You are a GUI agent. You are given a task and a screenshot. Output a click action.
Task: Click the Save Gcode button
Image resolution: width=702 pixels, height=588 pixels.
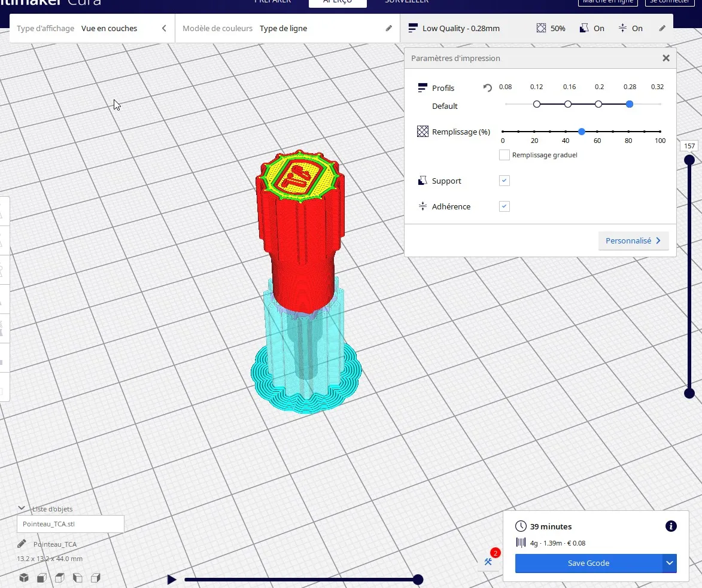click(x=588, y=563)
